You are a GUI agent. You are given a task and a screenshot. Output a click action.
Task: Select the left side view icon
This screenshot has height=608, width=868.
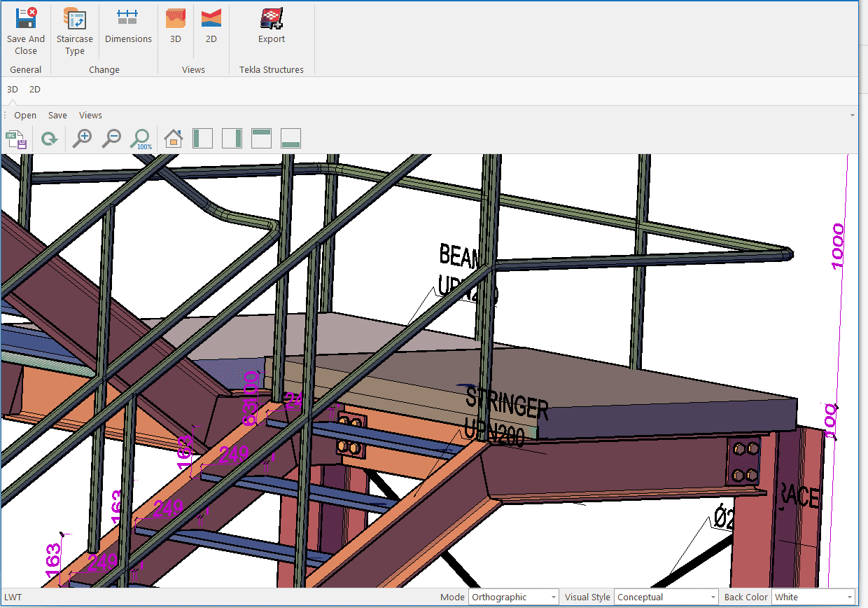[x=202, y=139]
